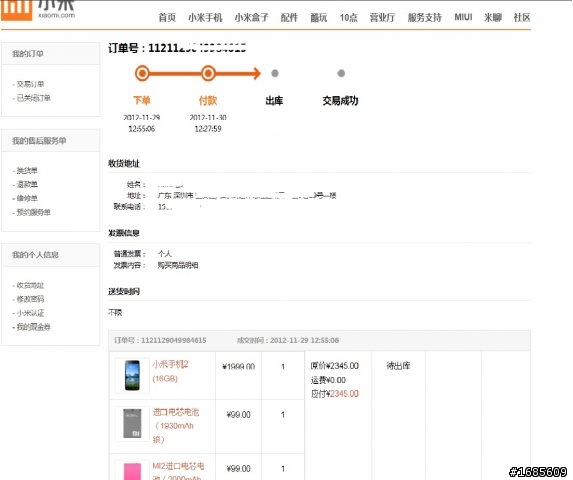Click the 出库 progress step dot
Viewport: 573px width, 480px height.
click(275, 73)
